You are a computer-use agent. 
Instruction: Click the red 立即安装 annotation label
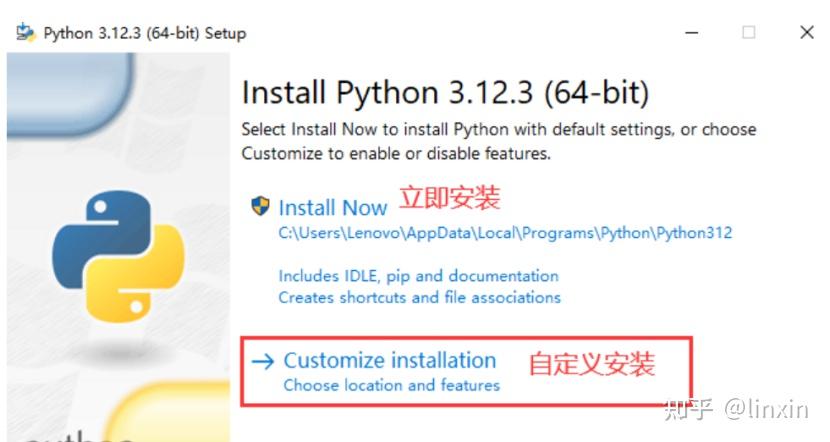pos(449,198)
